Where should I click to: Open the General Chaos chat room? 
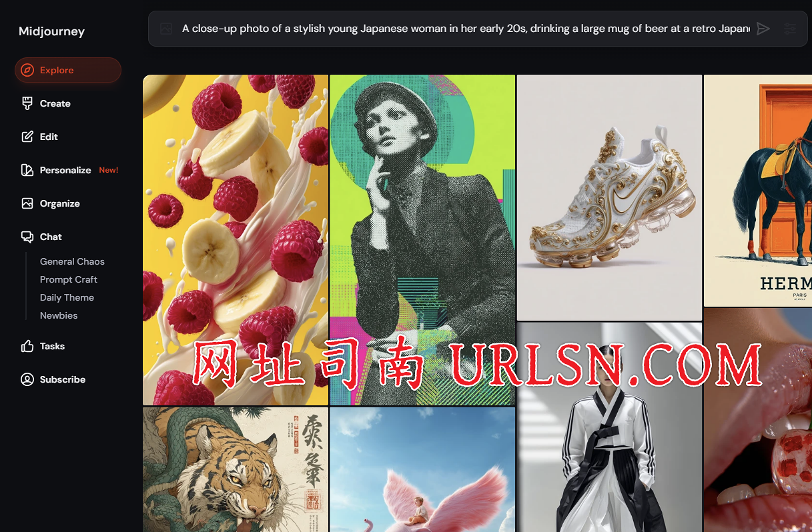pos(72,261)
